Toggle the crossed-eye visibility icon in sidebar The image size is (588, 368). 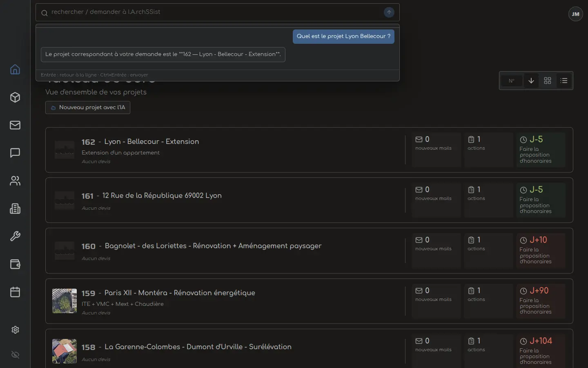tap(16, 355)
